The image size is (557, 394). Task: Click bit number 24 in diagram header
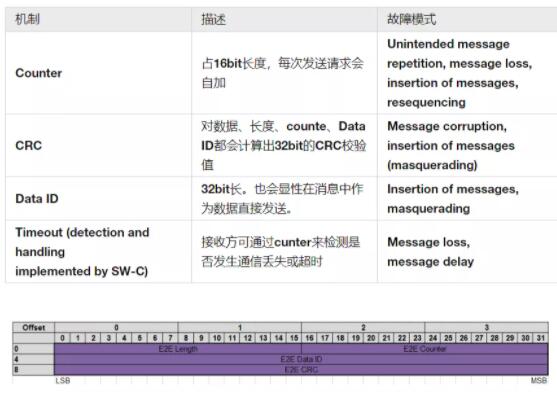tap(433, 338)
